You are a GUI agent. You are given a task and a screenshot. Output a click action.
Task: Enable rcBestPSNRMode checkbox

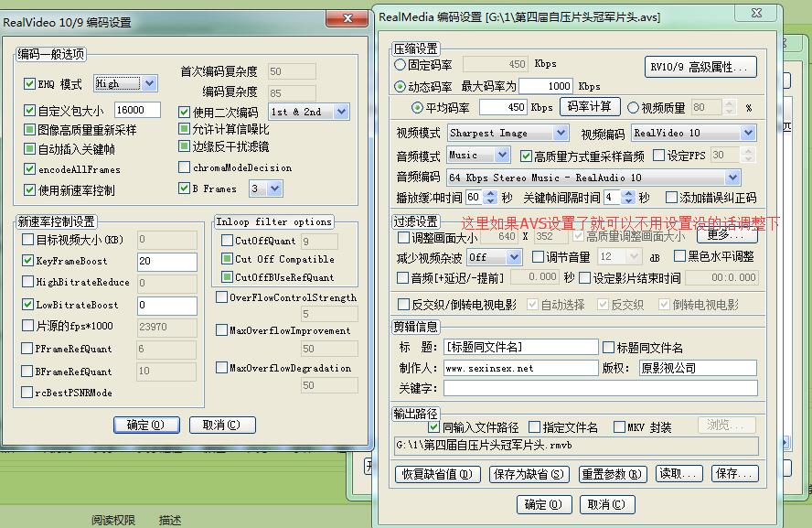pos(27,393)
